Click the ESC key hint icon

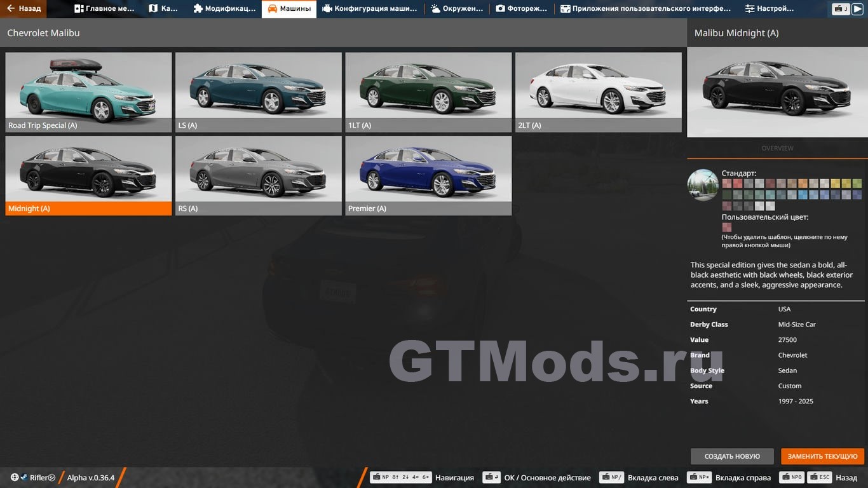[820, 478]
